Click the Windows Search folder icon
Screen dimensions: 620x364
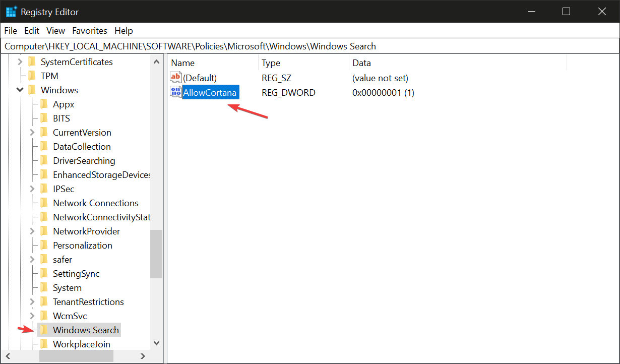(x=44, y=330)
